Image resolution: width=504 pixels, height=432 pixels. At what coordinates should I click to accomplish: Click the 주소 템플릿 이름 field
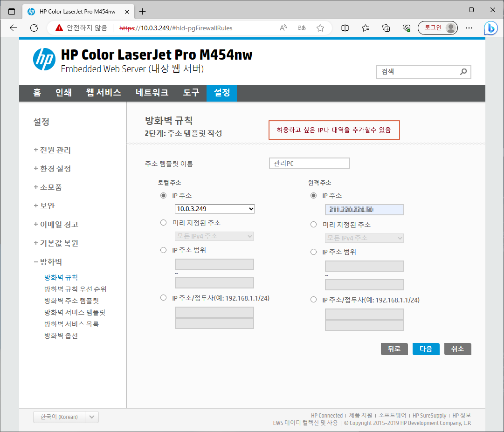click(309, 163)
